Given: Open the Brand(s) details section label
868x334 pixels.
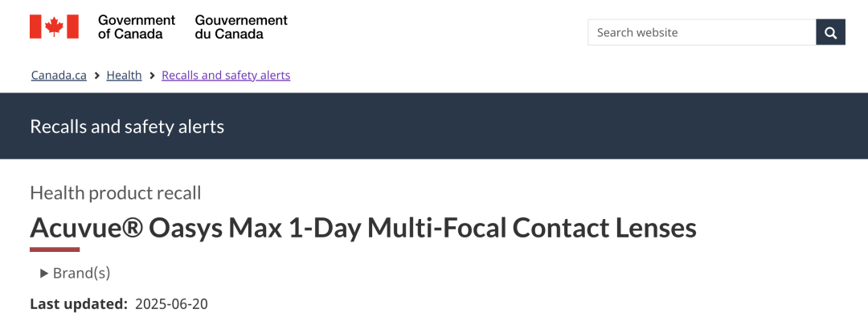Looking at the screenshot, I should click(81, 273).
